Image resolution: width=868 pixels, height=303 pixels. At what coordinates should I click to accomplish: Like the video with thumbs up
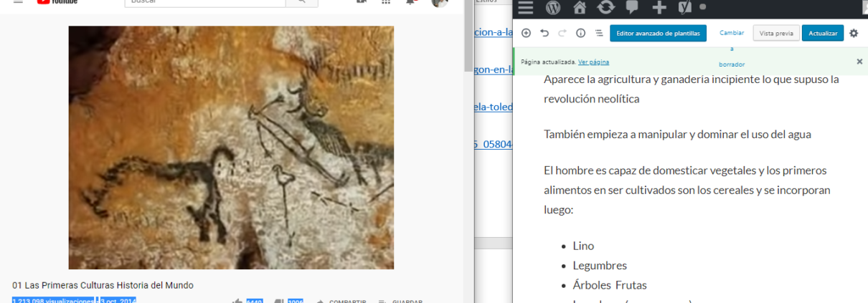(x=237, y=302)
